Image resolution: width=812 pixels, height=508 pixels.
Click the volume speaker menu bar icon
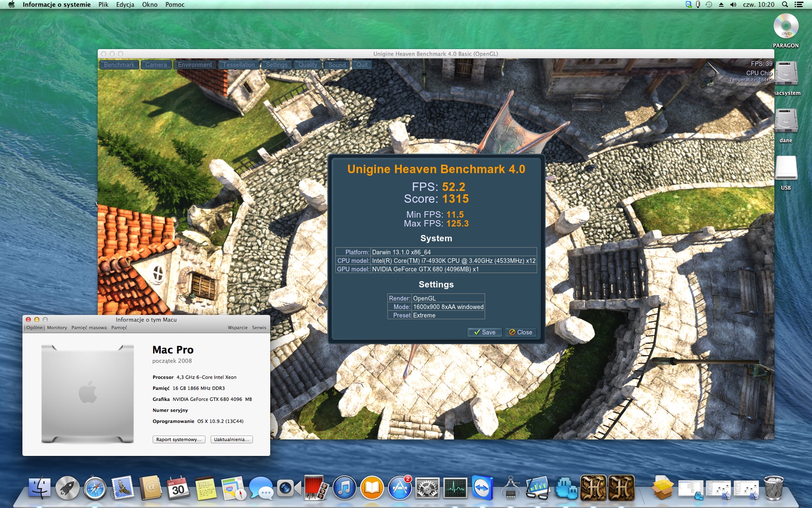point(733,5)
